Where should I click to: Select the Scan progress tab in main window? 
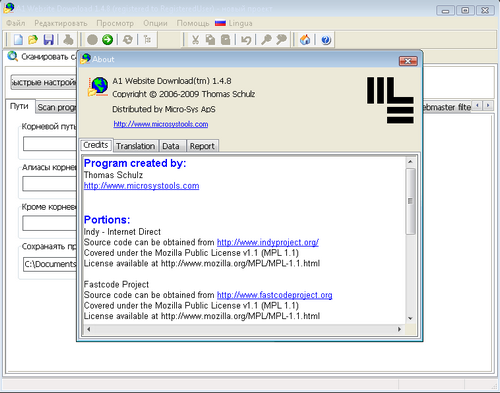click(x=56, y=107)
